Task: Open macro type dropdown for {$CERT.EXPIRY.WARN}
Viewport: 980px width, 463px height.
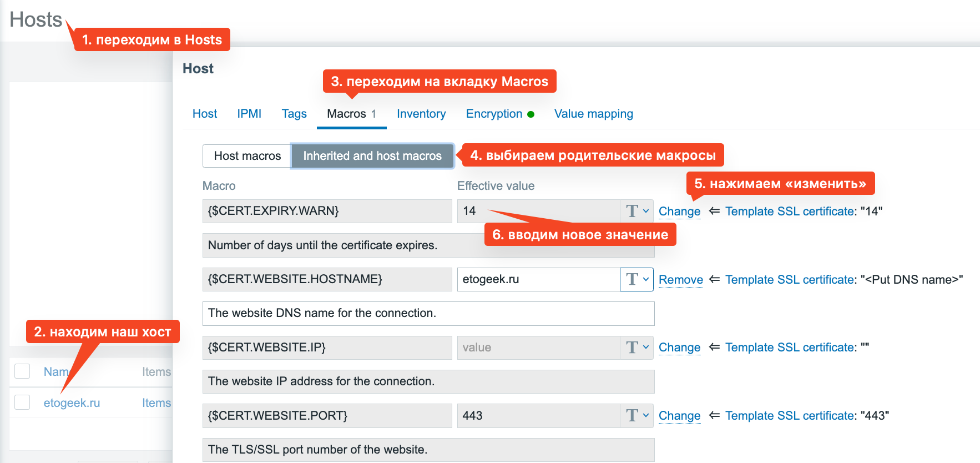Action: coord(637,211)
